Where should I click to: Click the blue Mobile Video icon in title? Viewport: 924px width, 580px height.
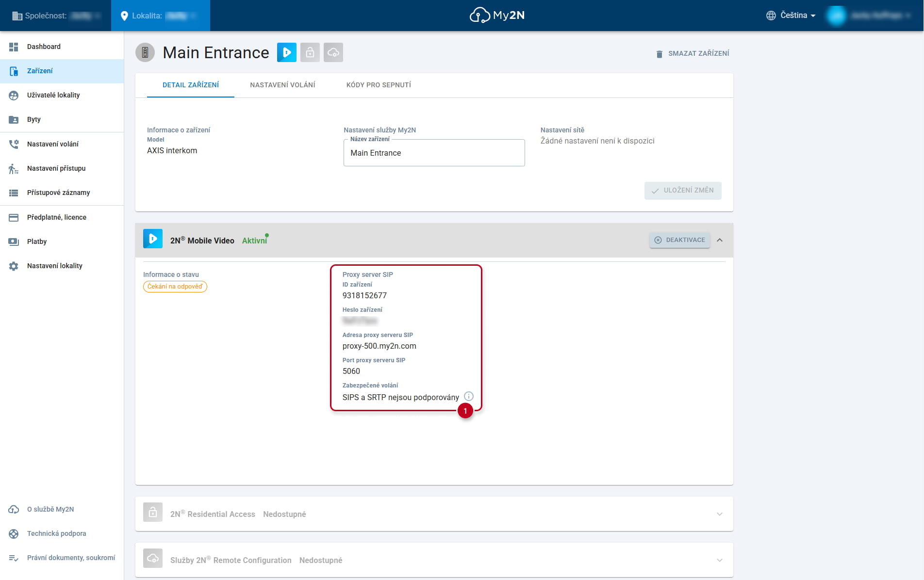pos(287,52)
